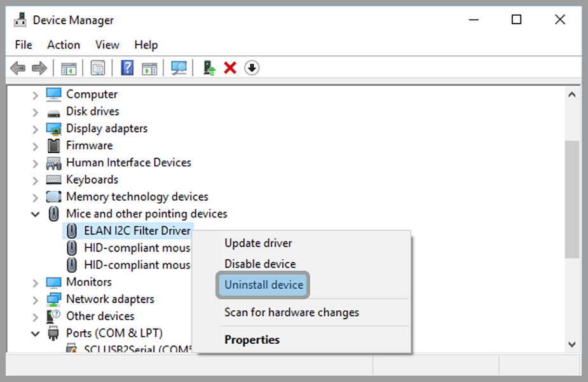Click the Show/Hide console tree toolbar icon

tap(69, 68)
